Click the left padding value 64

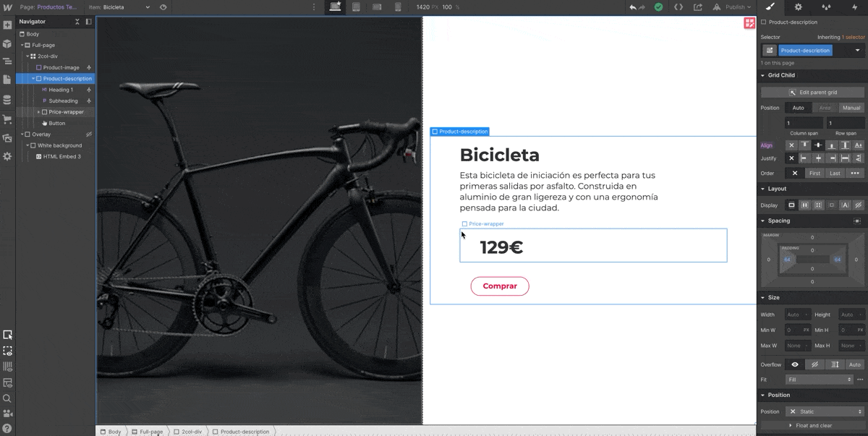click(x=787, y=260)
